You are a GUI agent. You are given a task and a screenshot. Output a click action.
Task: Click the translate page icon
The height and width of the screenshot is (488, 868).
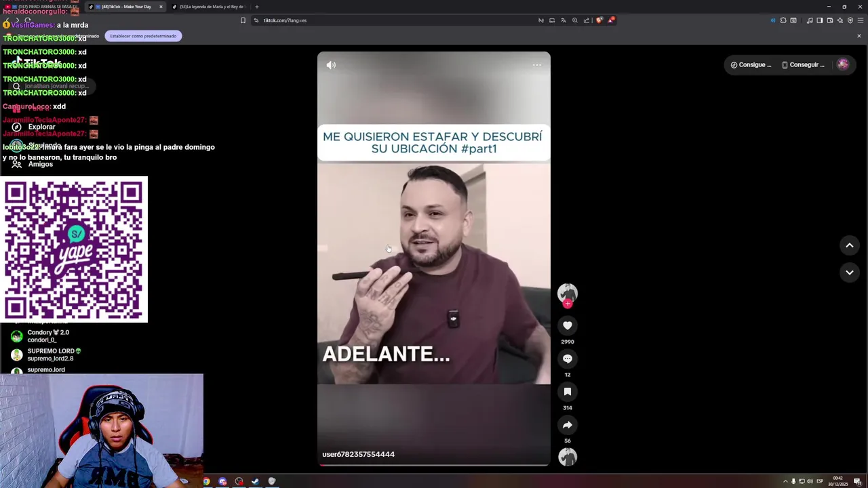click(564, 20)
